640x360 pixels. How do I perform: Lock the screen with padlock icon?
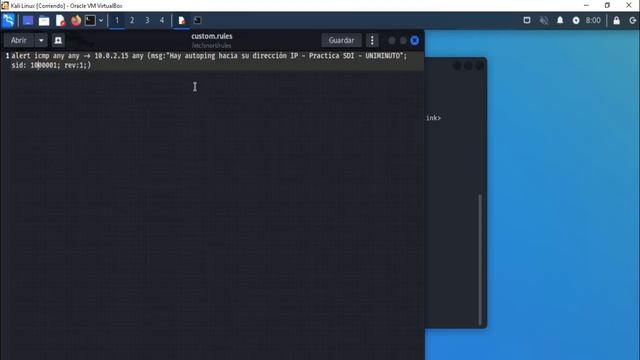pos(616,20)
